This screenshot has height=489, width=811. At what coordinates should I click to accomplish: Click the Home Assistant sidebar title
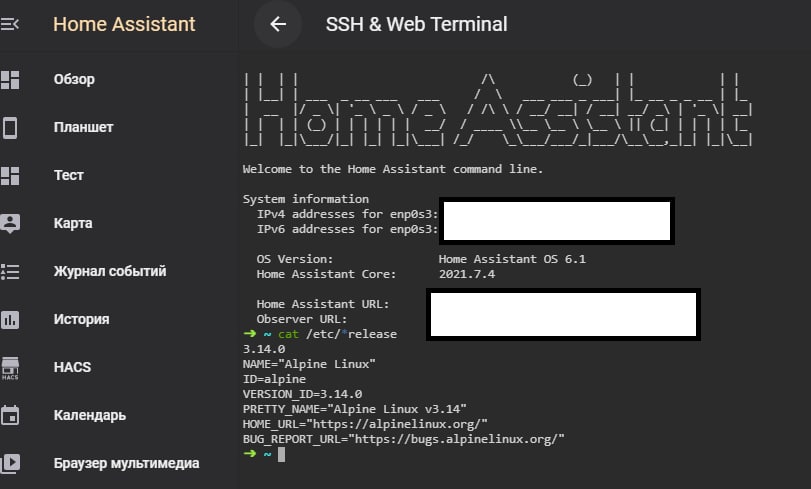(x=124, y=24)
